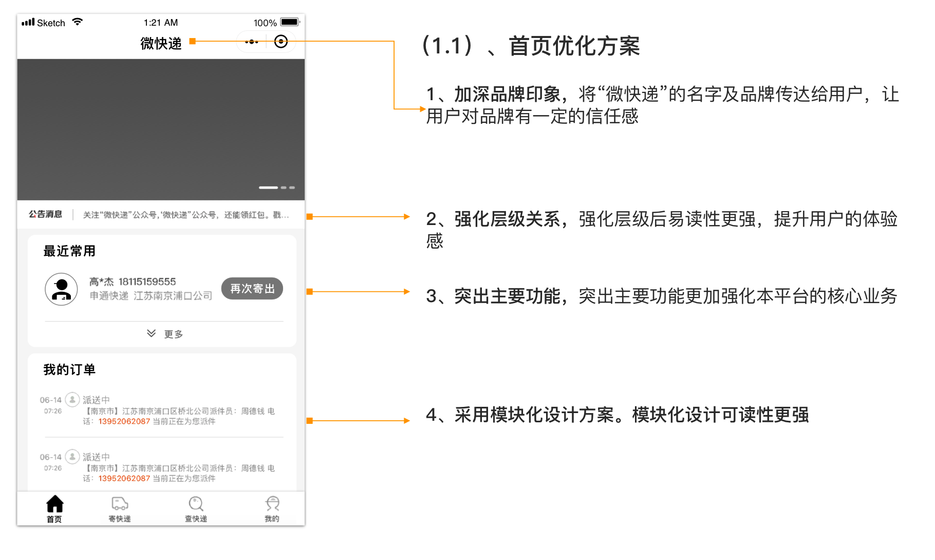Select note 1 about 加深品牌印象
This screenshot has width=935, height=560.
(663, 105)
